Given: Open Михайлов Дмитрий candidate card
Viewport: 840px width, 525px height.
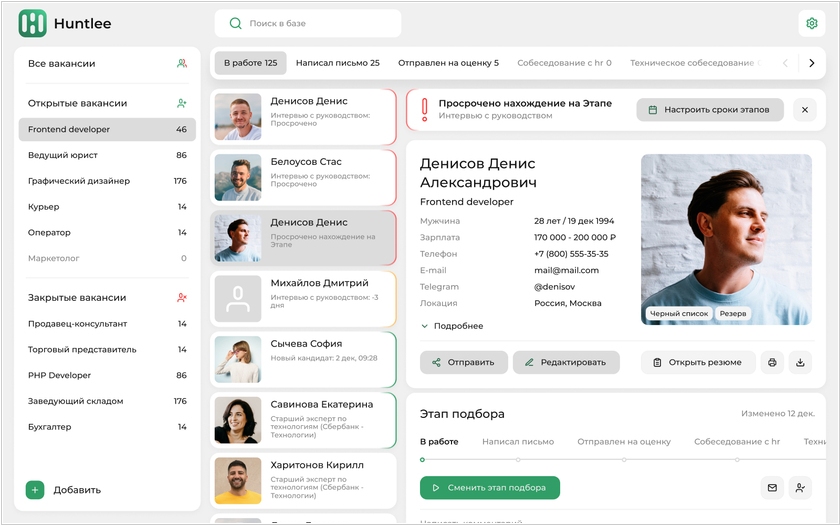Looking at the screenshot, I should tap(303, 299).
